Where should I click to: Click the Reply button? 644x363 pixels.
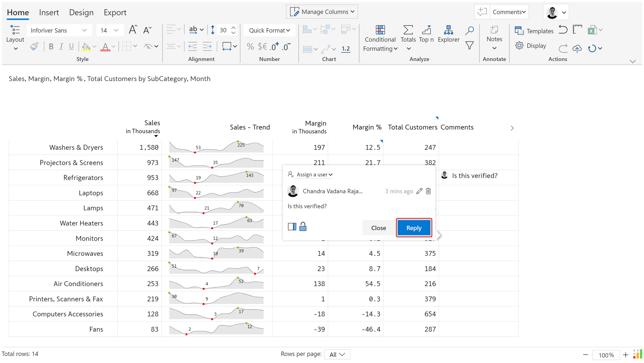(414, 228)
